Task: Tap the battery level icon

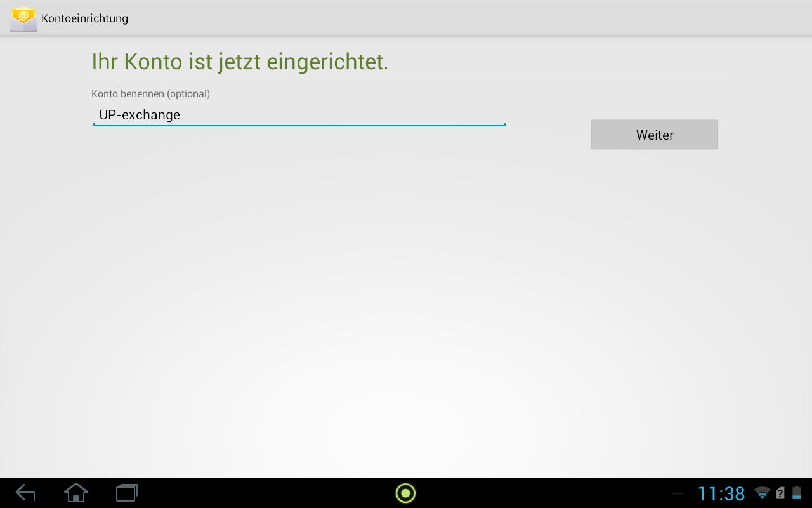Action: pyautogui.click(x=797, y=493)
